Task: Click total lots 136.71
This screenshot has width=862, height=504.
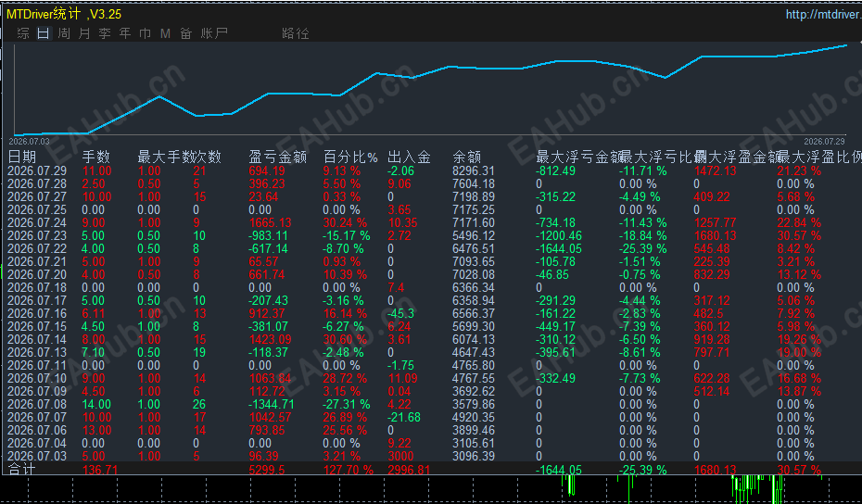Action: 99,470
